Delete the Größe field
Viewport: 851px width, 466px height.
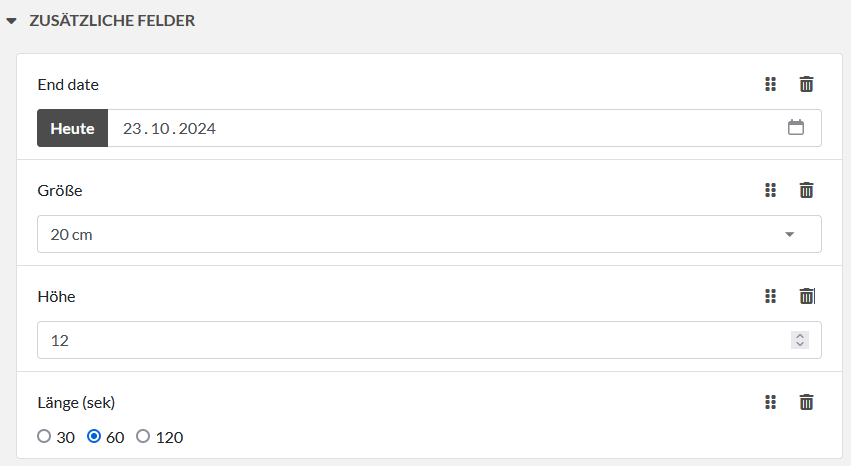(806, 190)
